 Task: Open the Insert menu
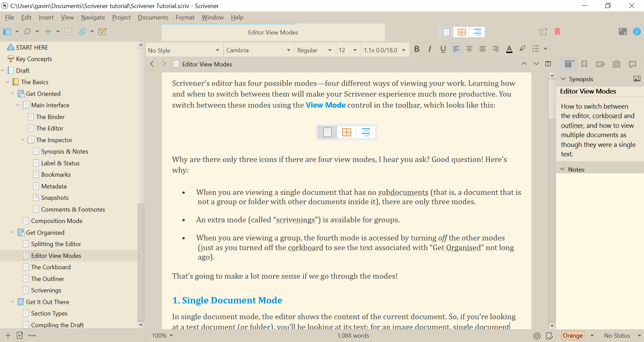tap(46, 17)
